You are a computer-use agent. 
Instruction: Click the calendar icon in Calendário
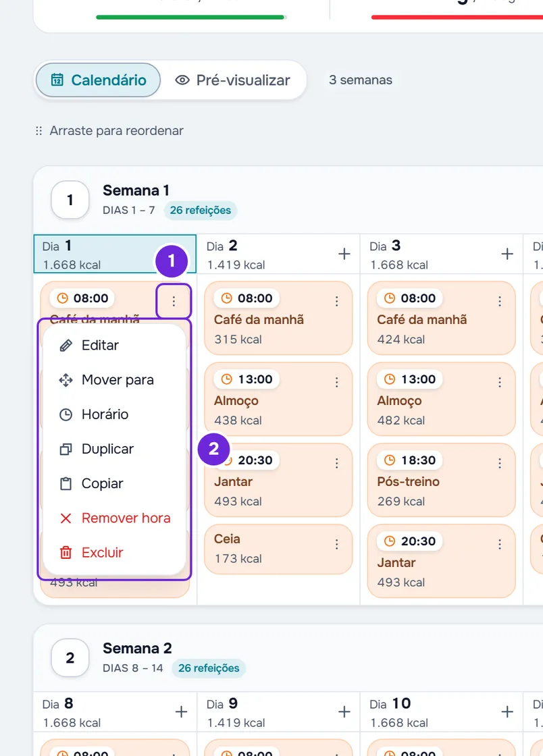point(57,80)
